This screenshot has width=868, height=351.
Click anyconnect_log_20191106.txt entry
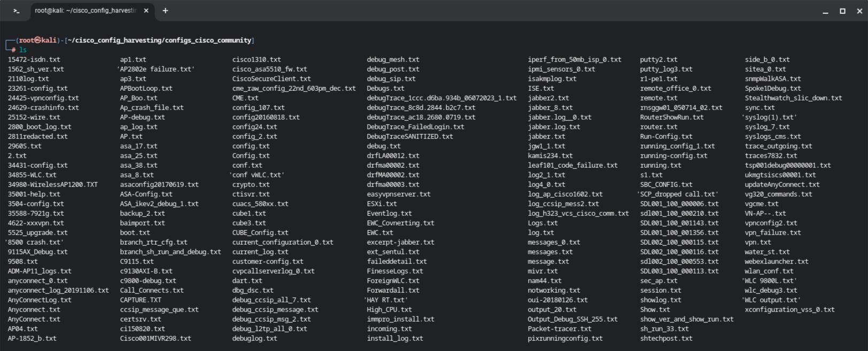pyautogui.click(x=58, y=291)
